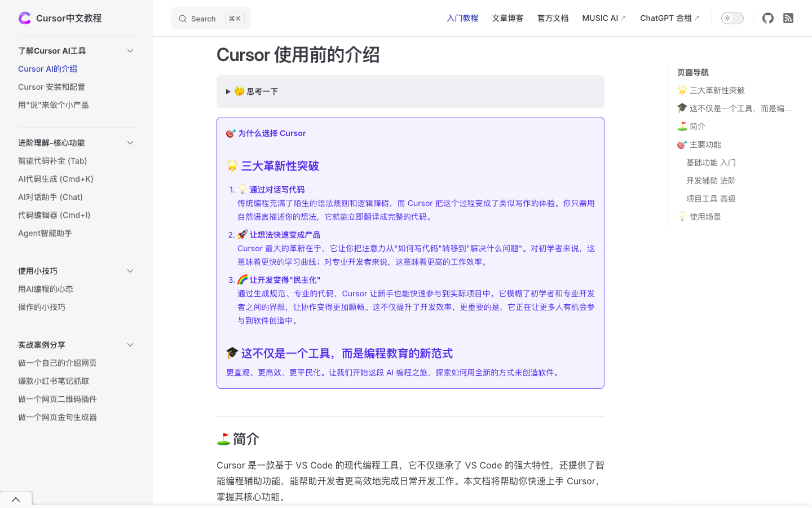The image size is (812, 508).
Task: Click the search magnifier icon
Action: click(x=183, y=19)
